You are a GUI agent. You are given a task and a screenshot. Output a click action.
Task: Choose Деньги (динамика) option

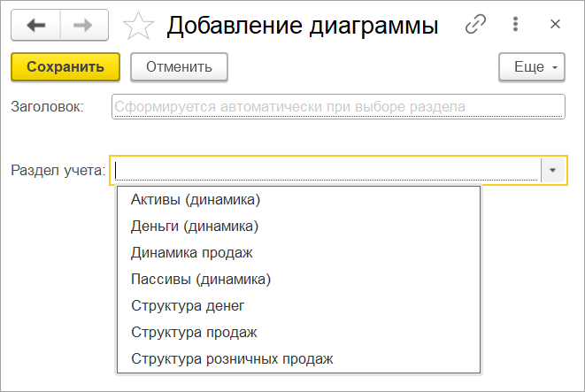(x=195, y=227)
